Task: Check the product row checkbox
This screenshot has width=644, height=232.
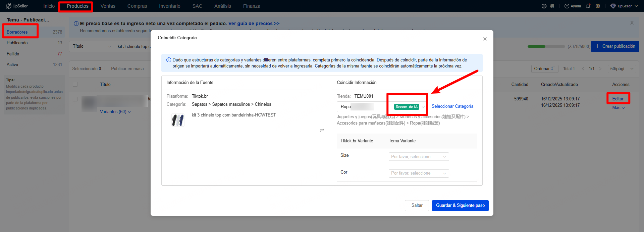Action: [x=75, y=99]
